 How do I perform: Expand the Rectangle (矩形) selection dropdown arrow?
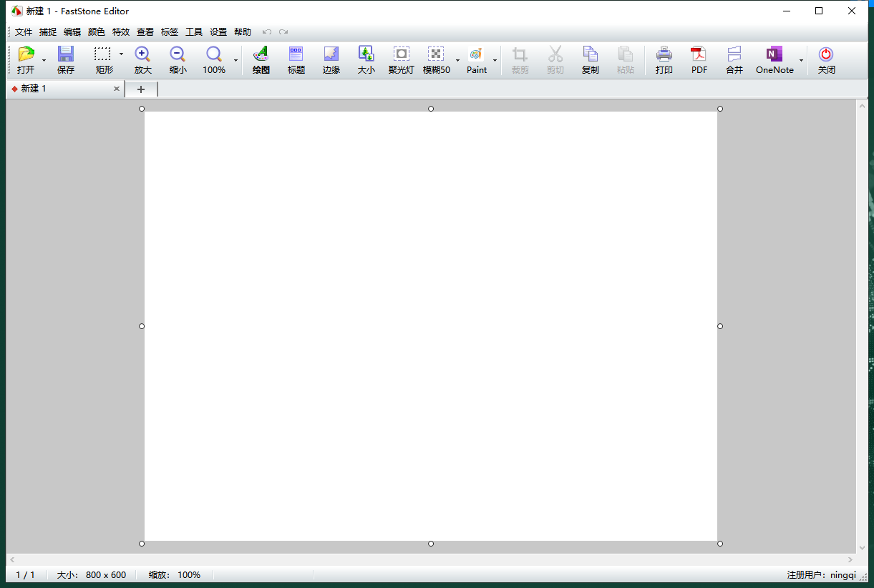tap(121, 54)
